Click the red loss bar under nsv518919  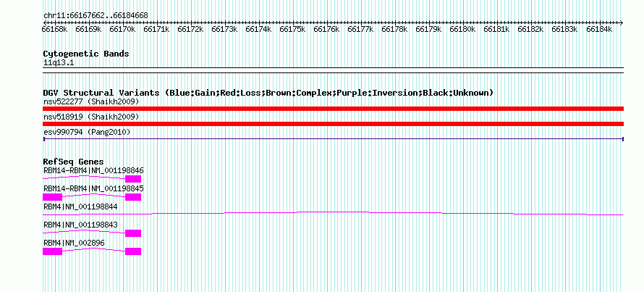(333, 124)
